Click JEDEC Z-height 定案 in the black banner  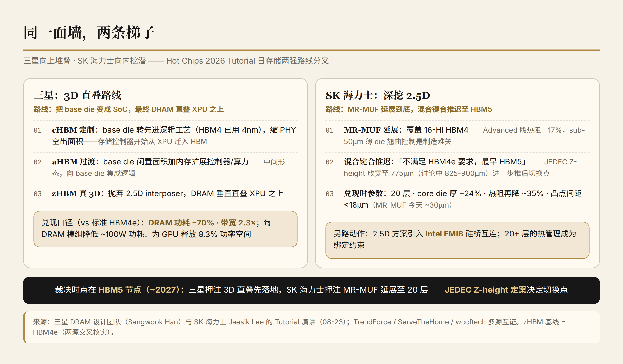point(486,289)
